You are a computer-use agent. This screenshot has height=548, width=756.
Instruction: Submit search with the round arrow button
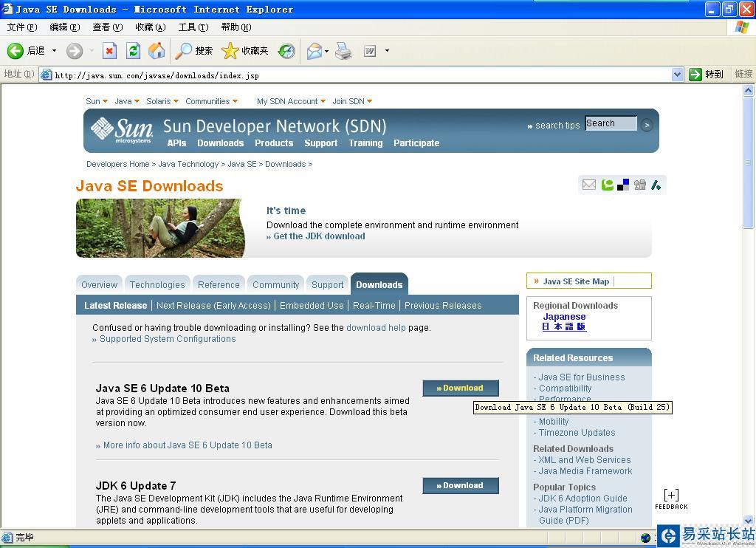[647, 126]
